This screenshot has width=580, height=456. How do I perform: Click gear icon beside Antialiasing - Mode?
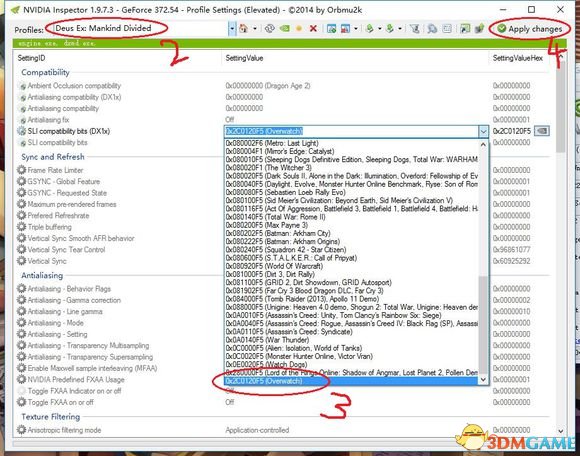21,323
